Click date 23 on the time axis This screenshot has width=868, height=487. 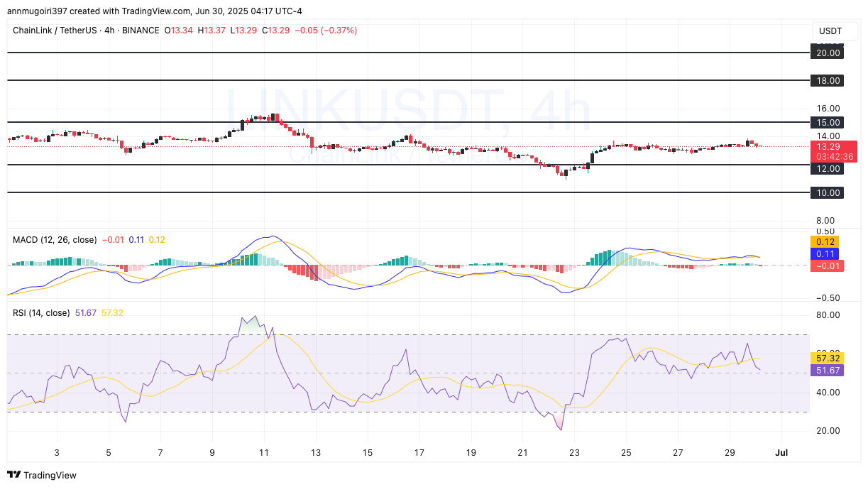point(574,452)
